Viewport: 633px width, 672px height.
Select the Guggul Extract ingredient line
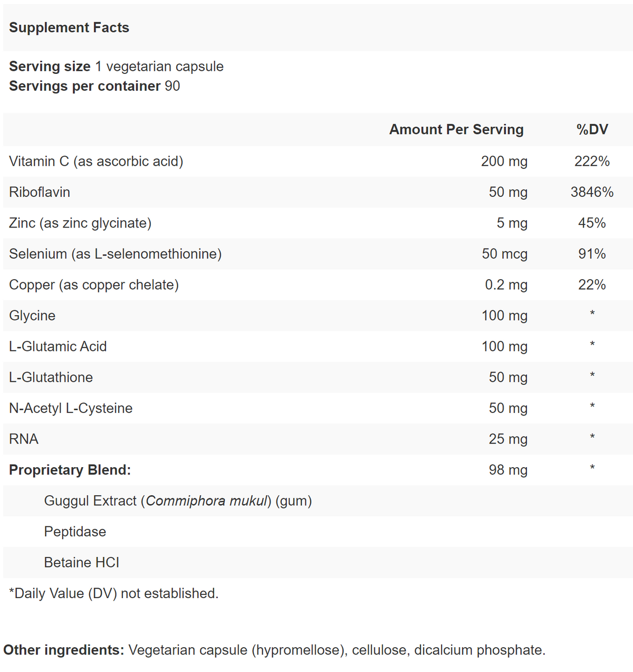tap(178, 501)
